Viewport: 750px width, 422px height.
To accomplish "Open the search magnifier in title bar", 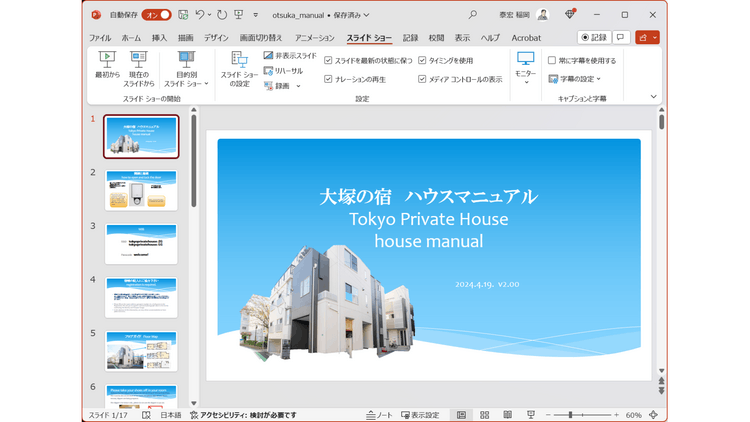I will 473,15.
